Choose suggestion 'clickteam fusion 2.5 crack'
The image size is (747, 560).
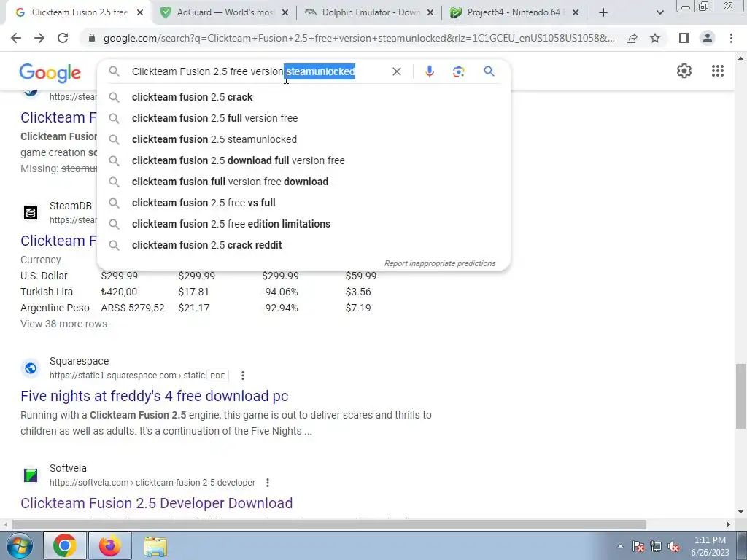click(303, 97)
